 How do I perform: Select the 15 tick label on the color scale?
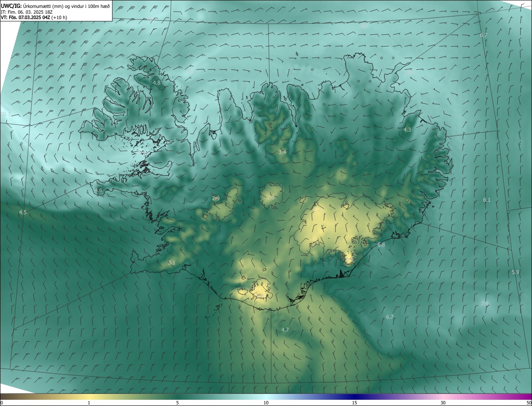pyautogui.click(x=355, y=403)
